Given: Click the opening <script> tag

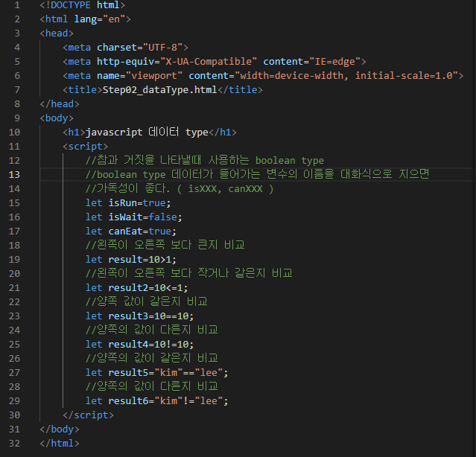Looking at the screenshot, I should (x=86, y=147).
